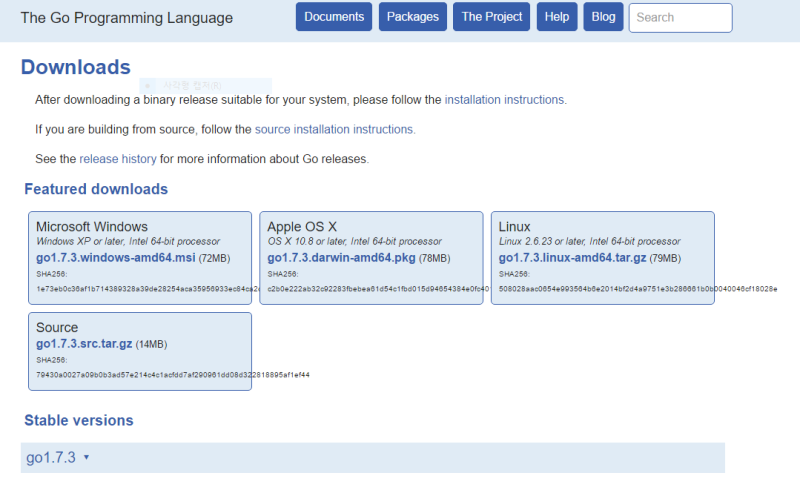
Task: Click the Microsoft Windows card title
Action: point(92,227)
